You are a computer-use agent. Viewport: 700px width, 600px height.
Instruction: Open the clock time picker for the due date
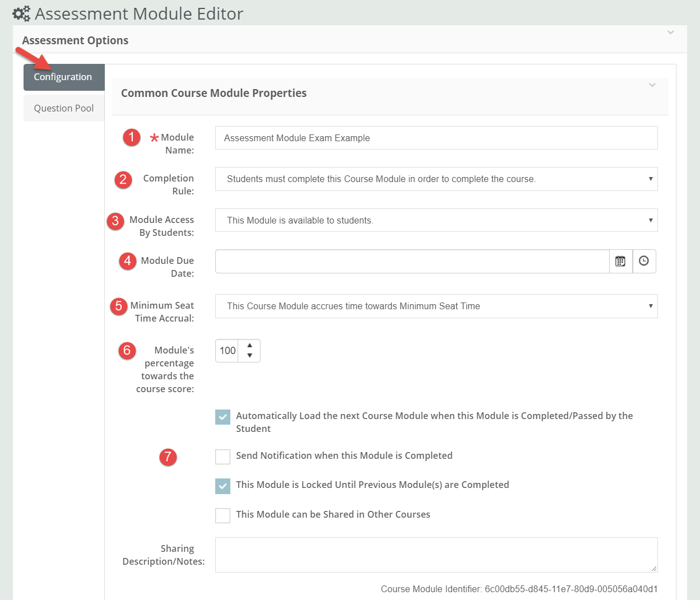tap(645, 261)
